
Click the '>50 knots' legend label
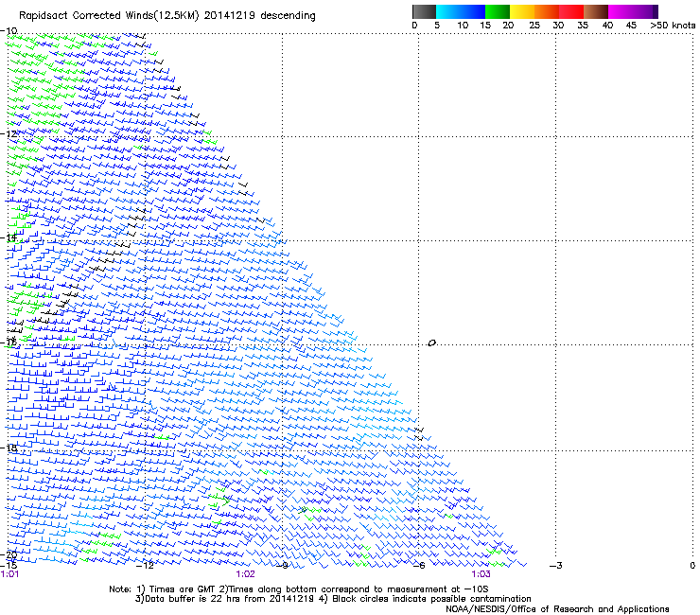[x=673, y=26]
